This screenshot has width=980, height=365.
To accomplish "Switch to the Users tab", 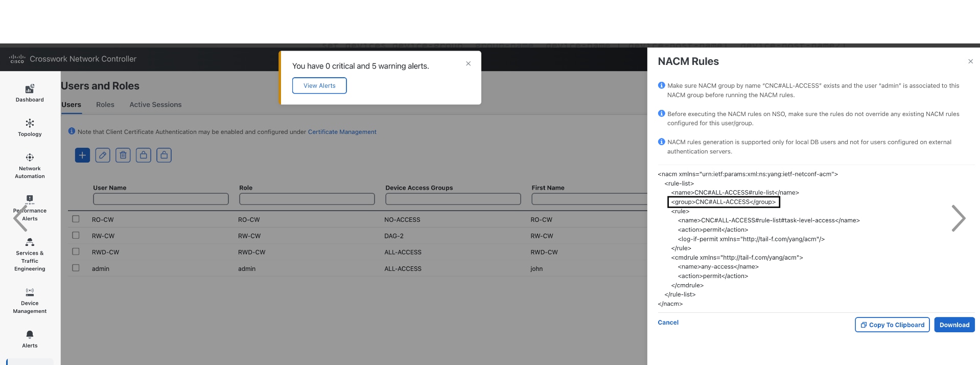I will coord(71,105).
